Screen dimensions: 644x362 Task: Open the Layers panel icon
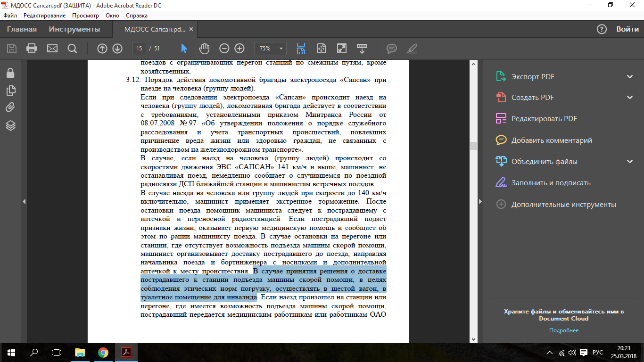(10, 125)
